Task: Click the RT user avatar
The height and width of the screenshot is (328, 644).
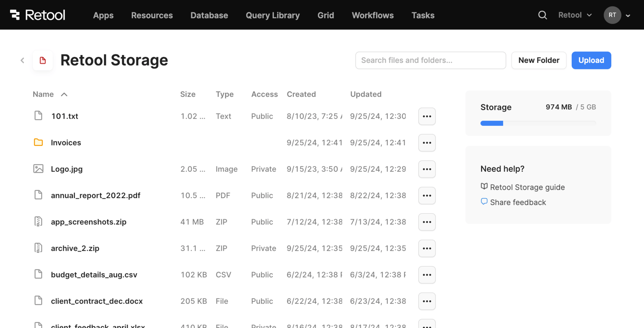Action: pyautogui.click(x=612, y=15)
